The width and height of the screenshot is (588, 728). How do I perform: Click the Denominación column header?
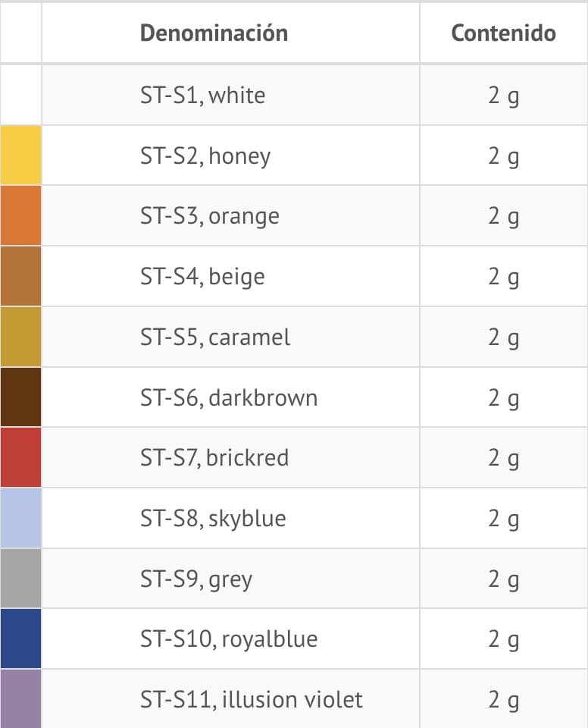[214, 33]
